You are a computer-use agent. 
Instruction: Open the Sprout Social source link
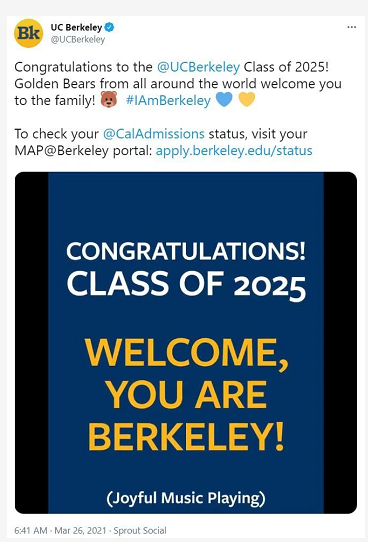pyautogui.click(x=140, y=530)
